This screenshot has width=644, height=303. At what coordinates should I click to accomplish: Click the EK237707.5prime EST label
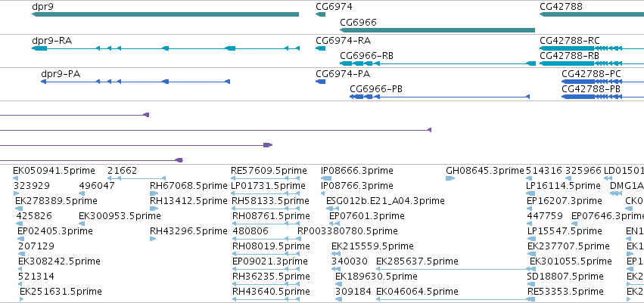tap(568, 246)
